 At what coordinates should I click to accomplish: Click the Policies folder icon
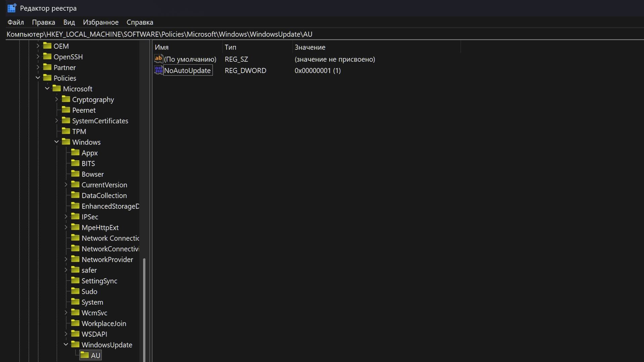coord(47,78)
